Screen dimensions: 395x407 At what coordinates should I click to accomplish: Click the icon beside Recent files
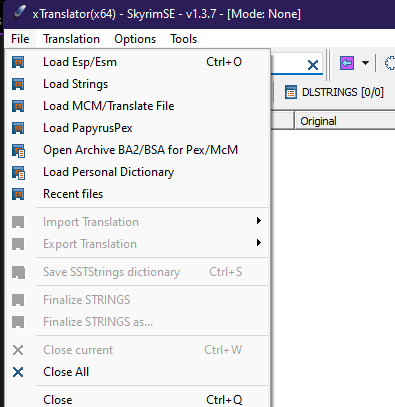pyautogui.click(x=18, y=194)
